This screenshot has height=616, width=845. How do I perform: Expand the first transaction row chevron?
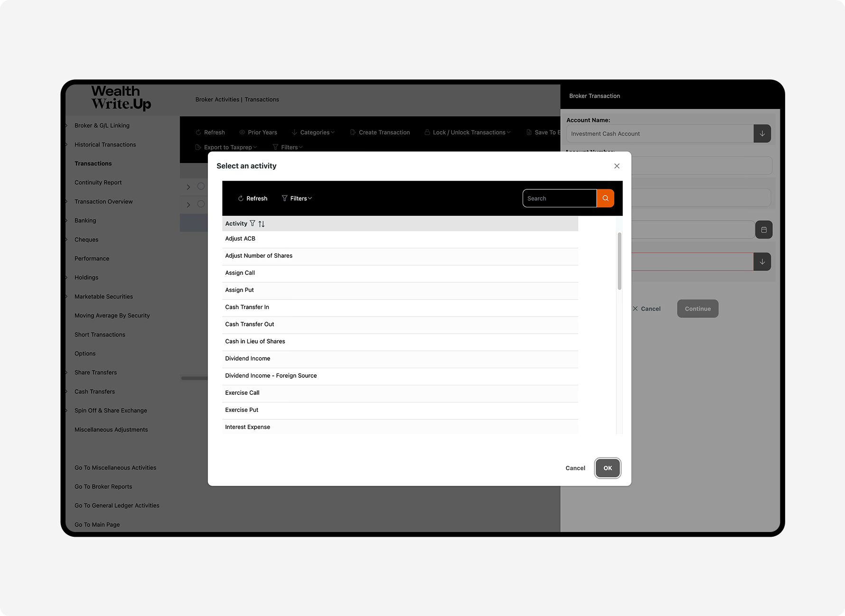click(188, 187)
